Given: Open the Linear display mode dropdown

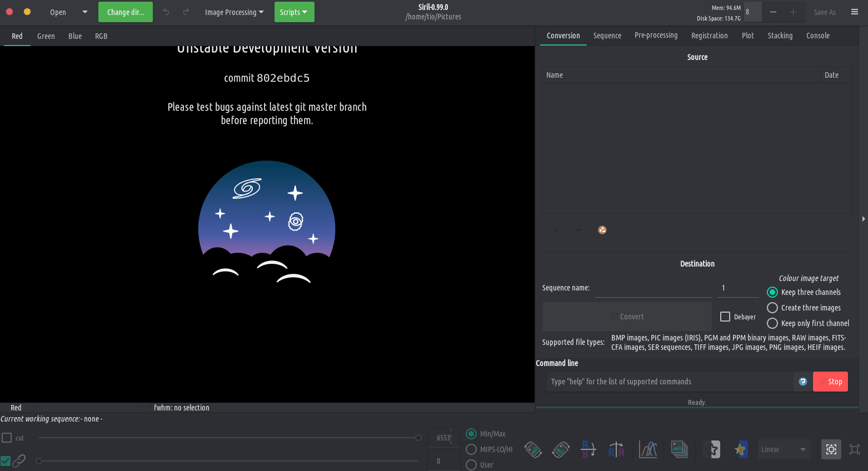Looking at the screenshot, I should pyautogui.click(x=784, y=449).
